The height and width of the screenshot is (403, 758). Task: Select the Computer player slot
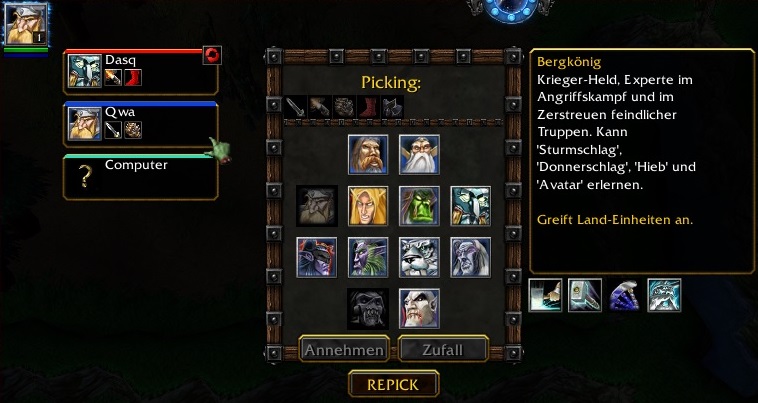coord(141,177)
